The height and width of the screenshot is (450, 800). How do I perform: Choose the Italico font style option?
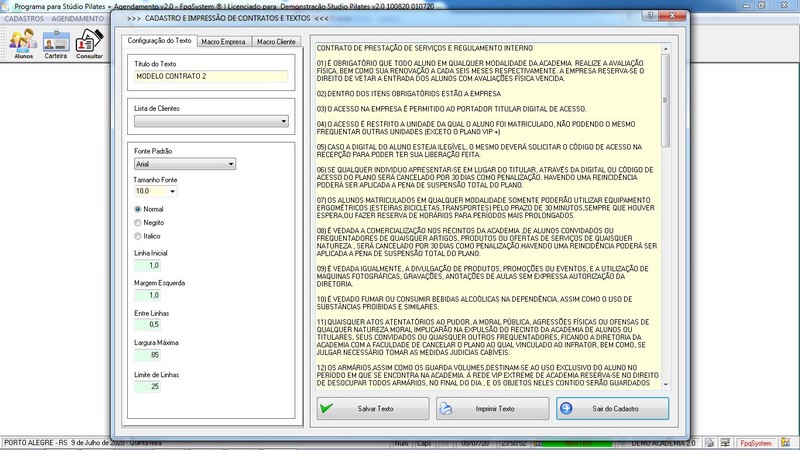click(x=138, y=236)
